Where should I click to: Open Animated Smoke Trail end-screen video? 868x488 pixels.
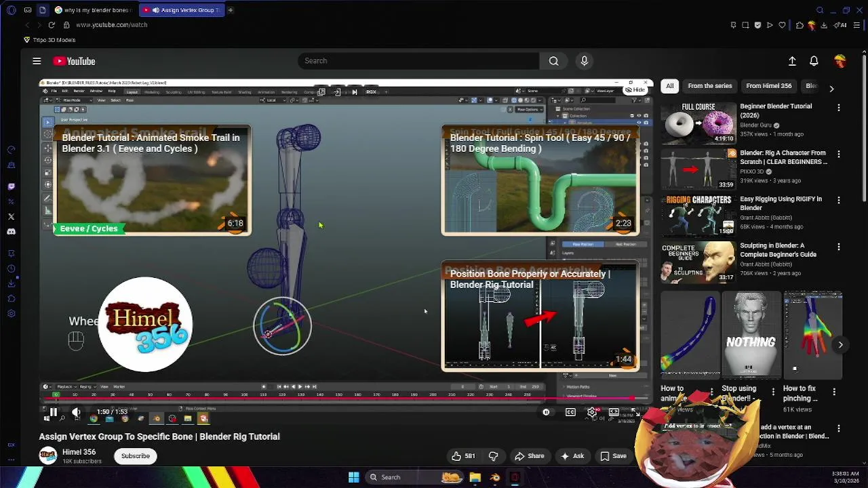[152, 180]
